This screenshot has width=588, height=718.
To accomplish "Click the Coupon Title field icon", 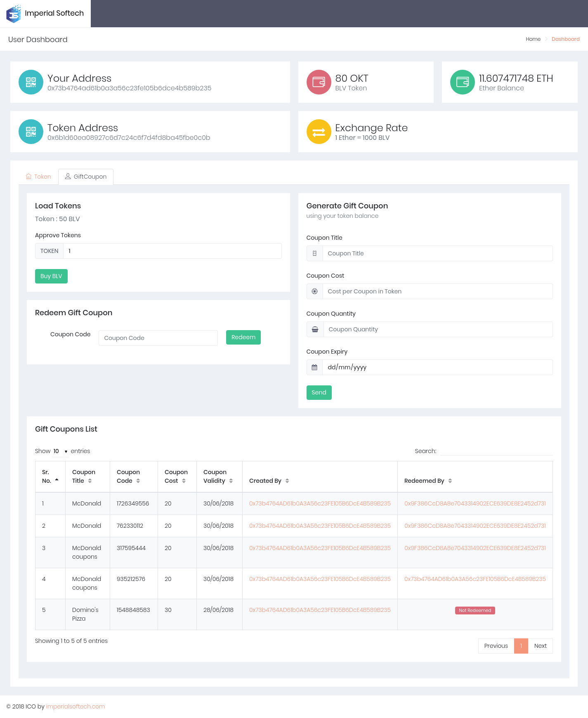I will click(x=314, y=253).
